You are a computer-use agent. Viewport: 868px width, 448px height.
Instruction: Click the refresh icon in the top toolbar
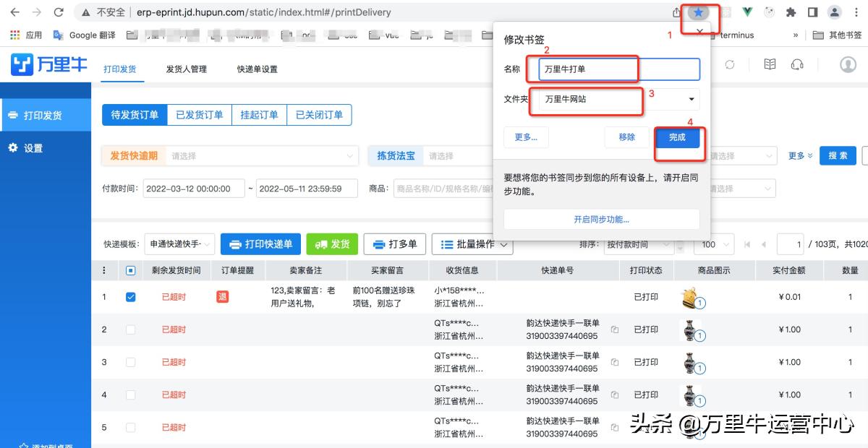click(730, 65)
